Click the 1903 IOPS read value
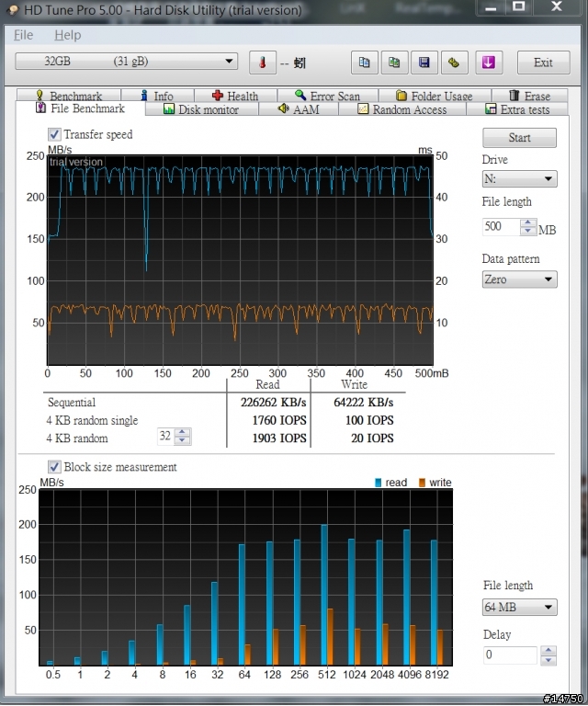Image resolution: width=588 pixels, height=706 pixels. 279,438
